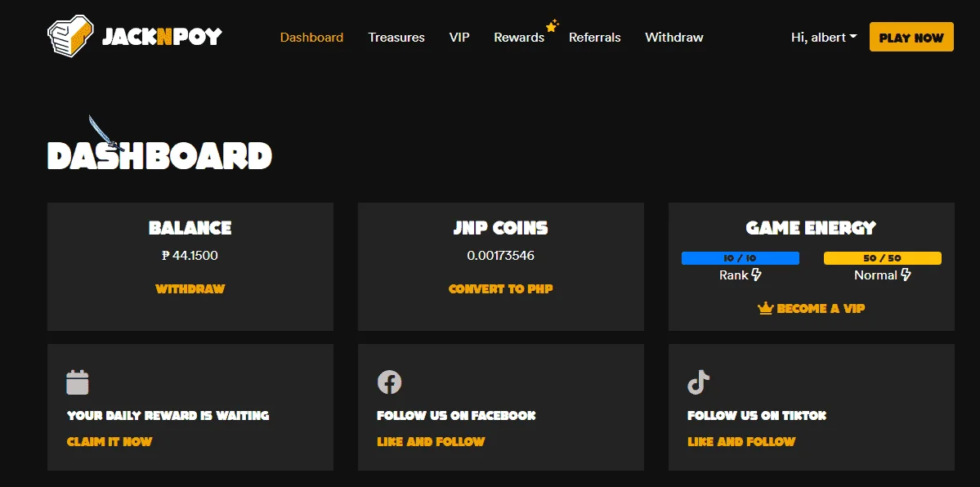Open the Rewards page

(x=519, y=38)
